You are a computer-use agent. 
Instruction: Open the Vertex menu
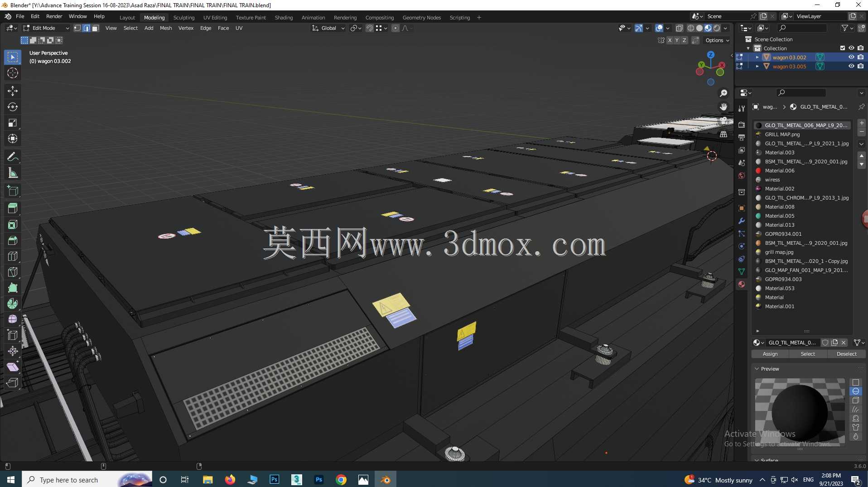coord(186,28)
